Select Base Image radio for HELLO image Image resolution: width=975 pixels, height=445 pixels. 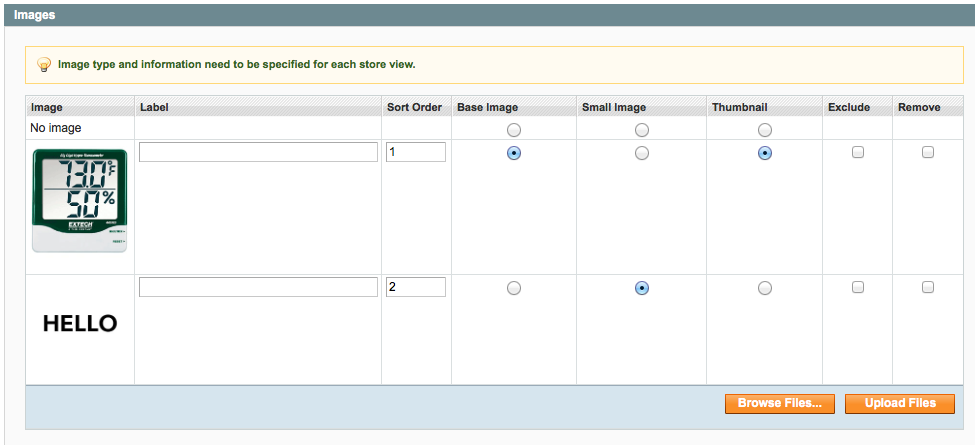click(x=514, y=288)
